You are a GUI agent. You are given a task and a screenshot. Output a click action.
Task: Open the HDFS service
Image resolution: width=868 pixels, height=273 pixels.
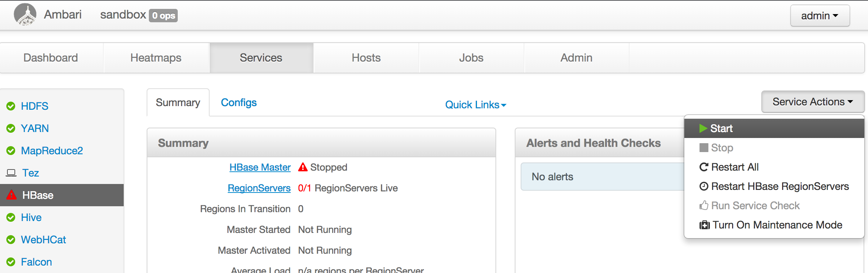tap(35, 106)
